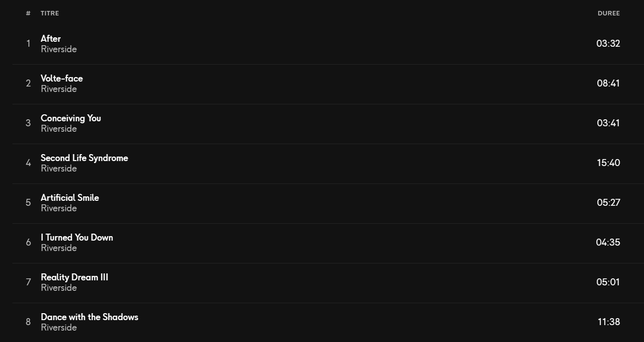Open Riverside artist under Dance with the Shadows
This screenshot has height=342, width=644.
click(59, 328)
